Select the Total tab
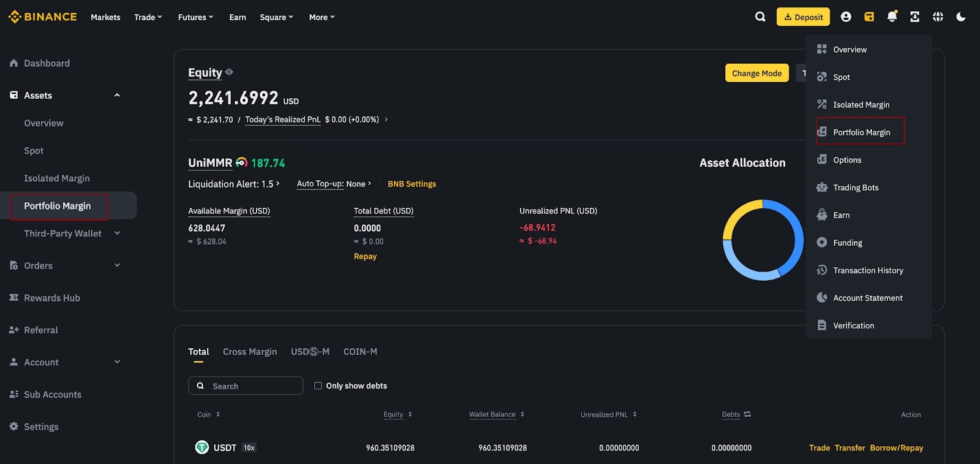 pos(198,352)
